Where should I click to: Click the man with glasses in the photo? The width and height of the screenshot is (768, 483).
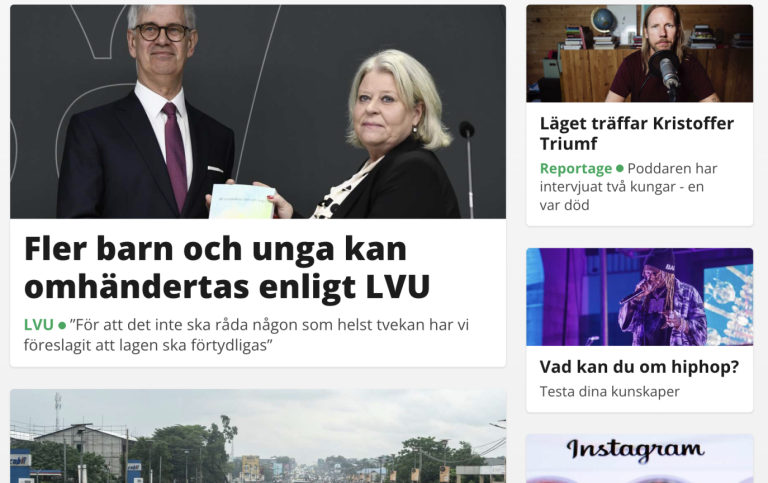[147, 113]
